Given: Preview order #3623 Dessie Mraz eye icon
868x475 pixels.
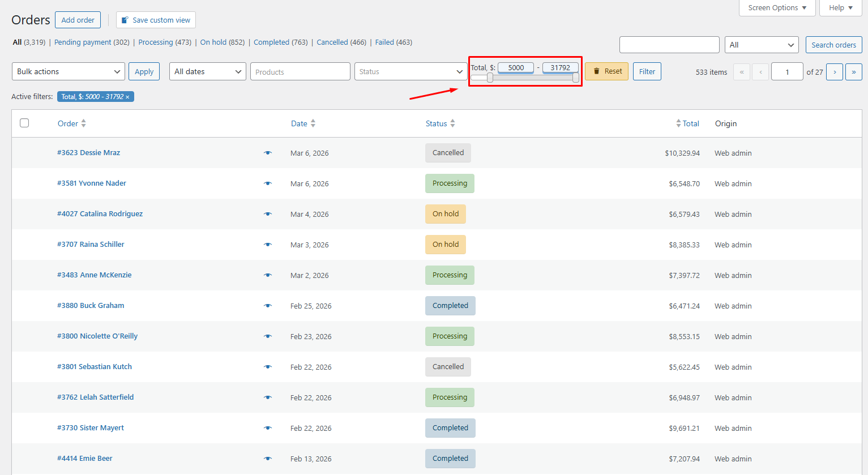Looking at the screenshot, I should click(268, 153).
